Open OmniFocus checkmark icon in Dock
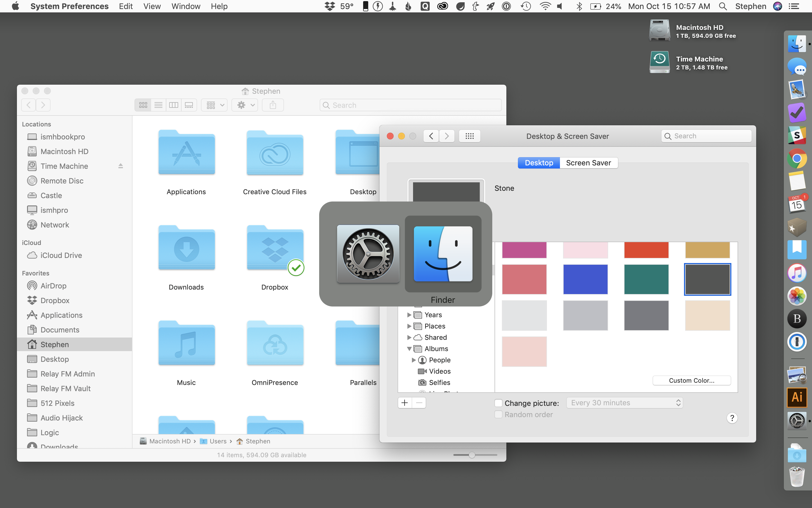Screen dimensions: 812x508 click(x=797, y=113)
